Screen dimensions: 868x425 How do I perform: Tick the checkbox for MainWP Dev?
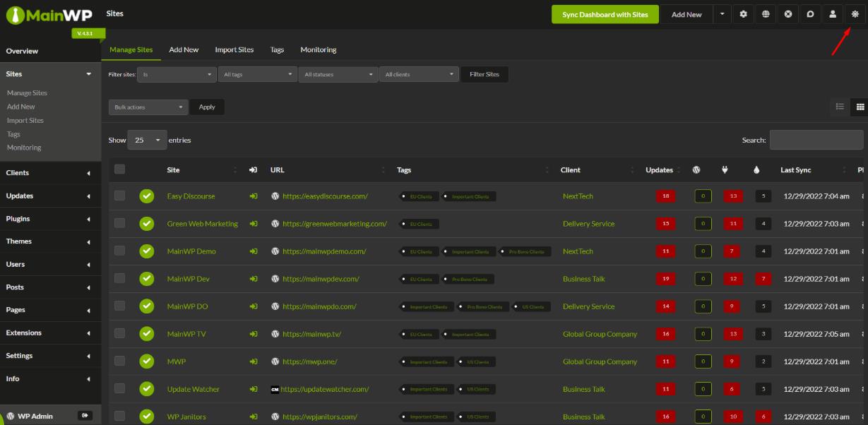[119, 279]
